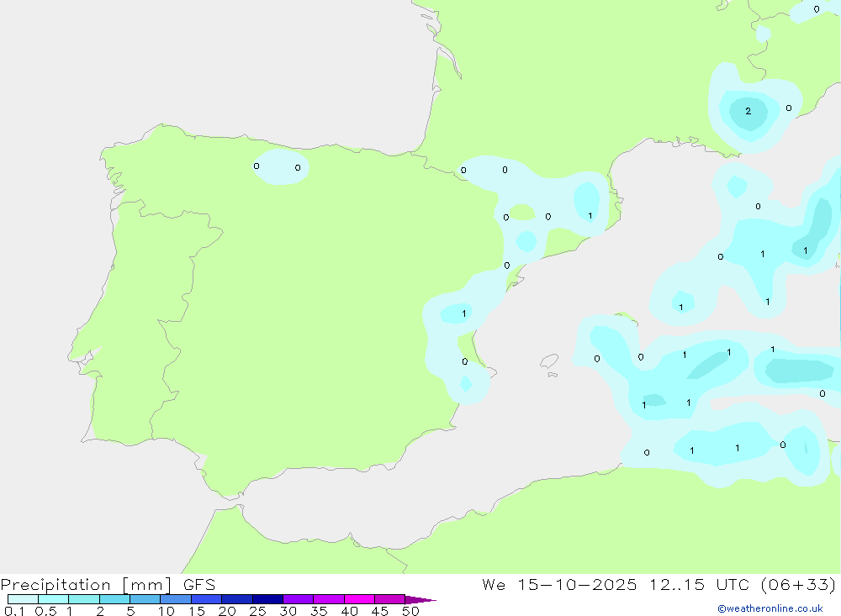
Task: Select the 20–25 mm dark blue swatch
Action: pyautogui.click(x=237, y=599)
